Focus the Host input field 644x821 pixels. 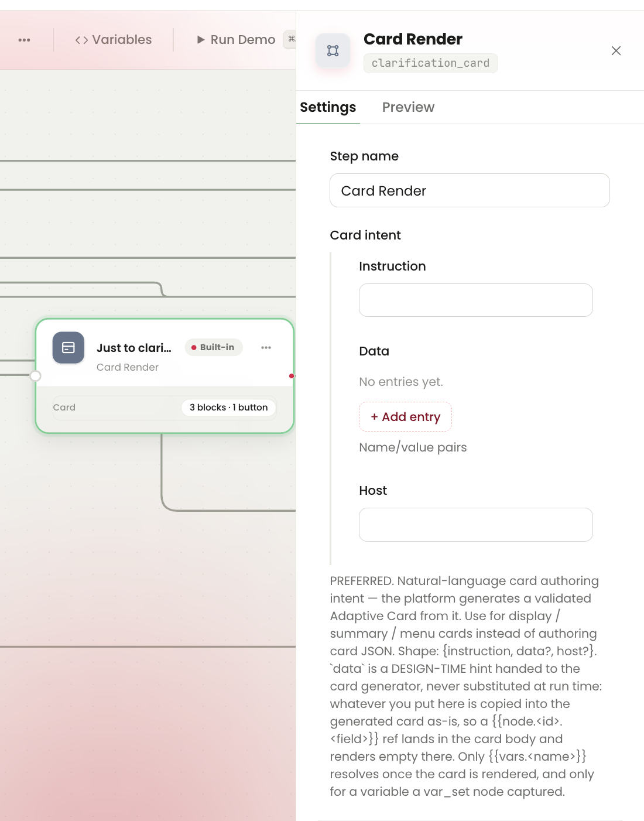tap(475, 525)
